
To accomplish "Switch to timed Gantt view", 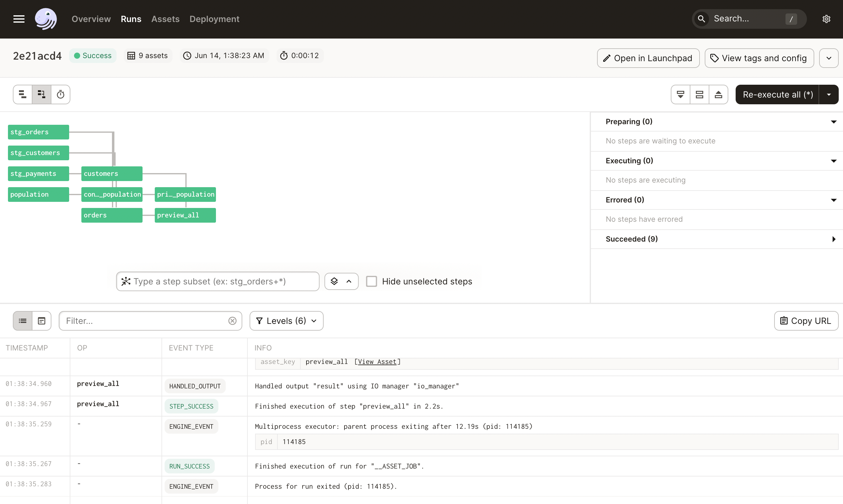I will [x=61, y=94].
